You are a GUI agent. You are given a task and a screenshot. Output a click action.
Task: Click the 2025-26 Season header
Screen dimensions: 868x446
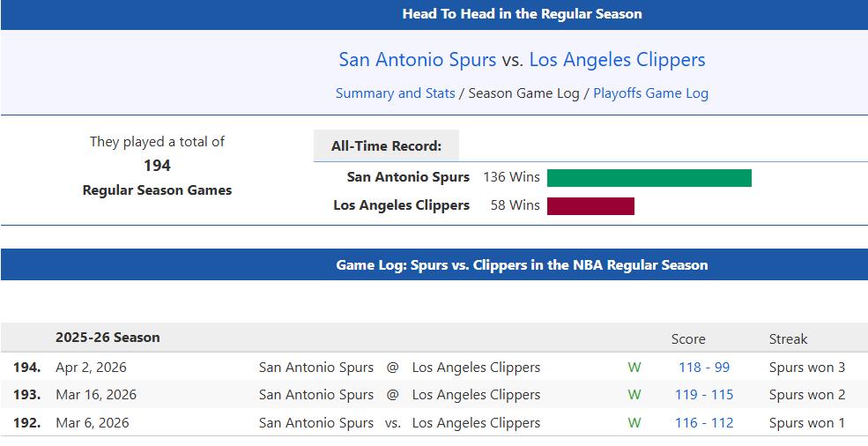(108, 338)
